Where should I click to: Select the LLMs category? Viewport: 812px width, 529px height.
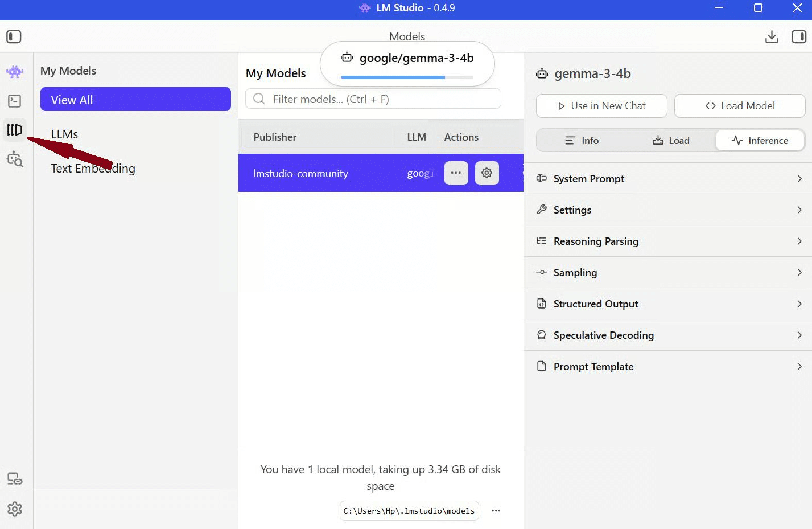pos(64,134)
